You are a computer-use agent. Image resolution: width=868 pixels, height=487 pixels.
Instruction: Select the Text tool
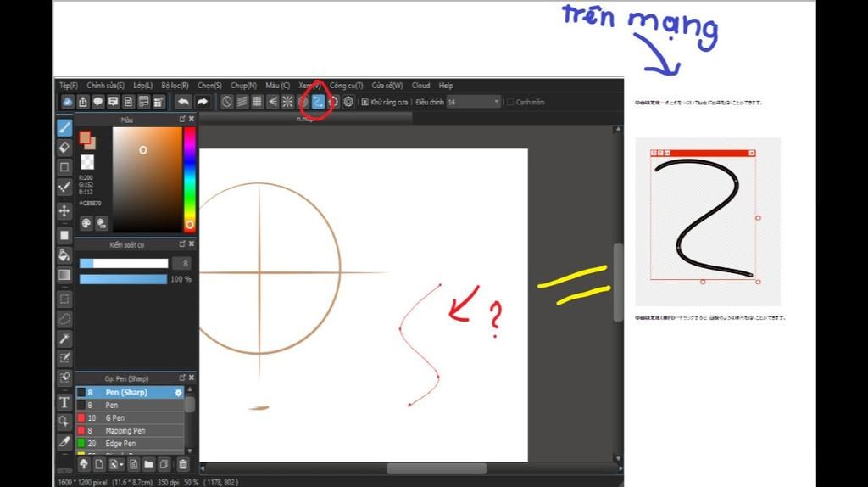64,402
